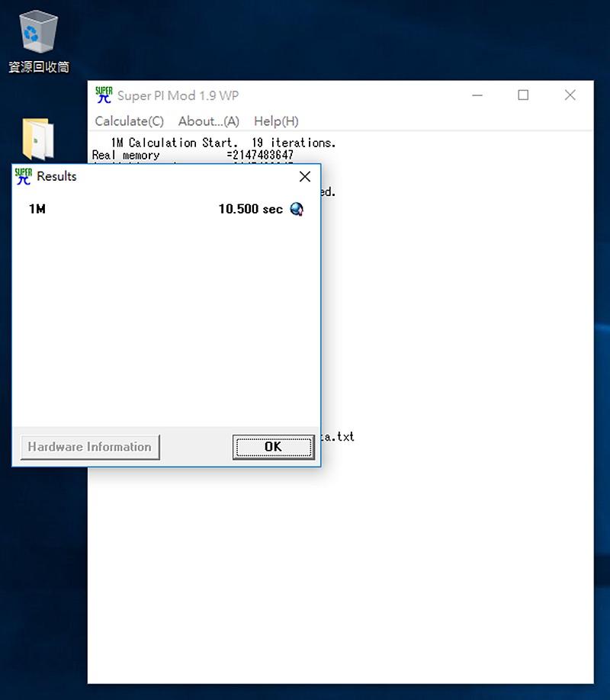The width and height of the screenshot is (610, 700).
Task: Open the Recycle Bin desktop icon
Action: [38, 41]
